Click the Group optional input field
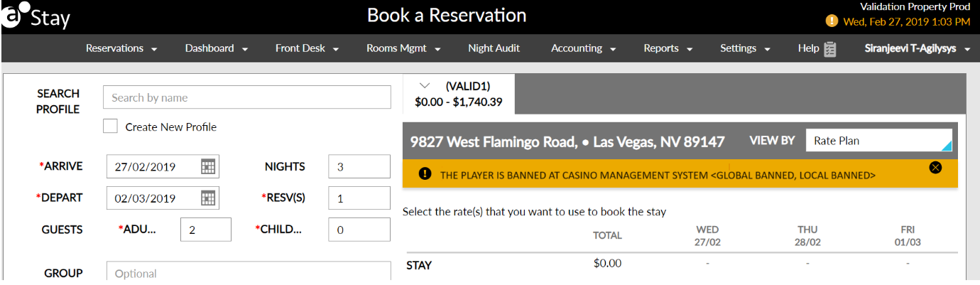 (247, 273)
